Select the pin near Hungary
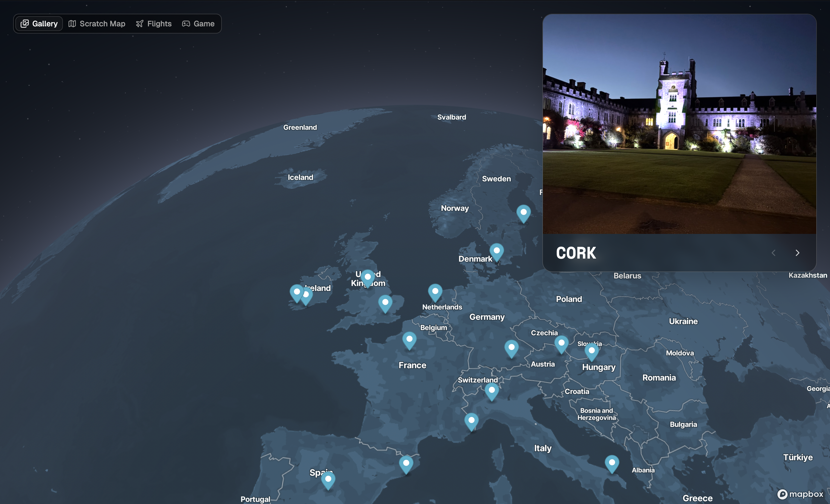This screenshot has width=830, height=504. click(x=592, y=351)
